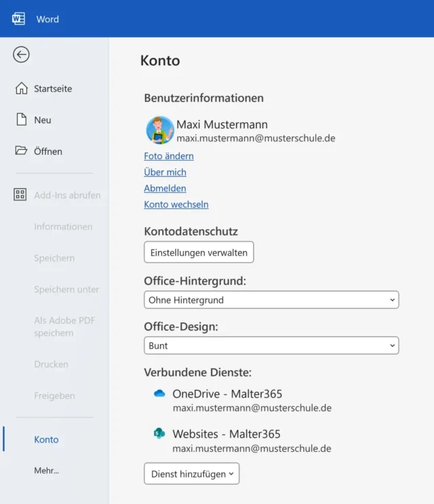This screenshot has width=434, height=504.
Task: Click the Öffnen folder icon
Action: tap(21, 151)
